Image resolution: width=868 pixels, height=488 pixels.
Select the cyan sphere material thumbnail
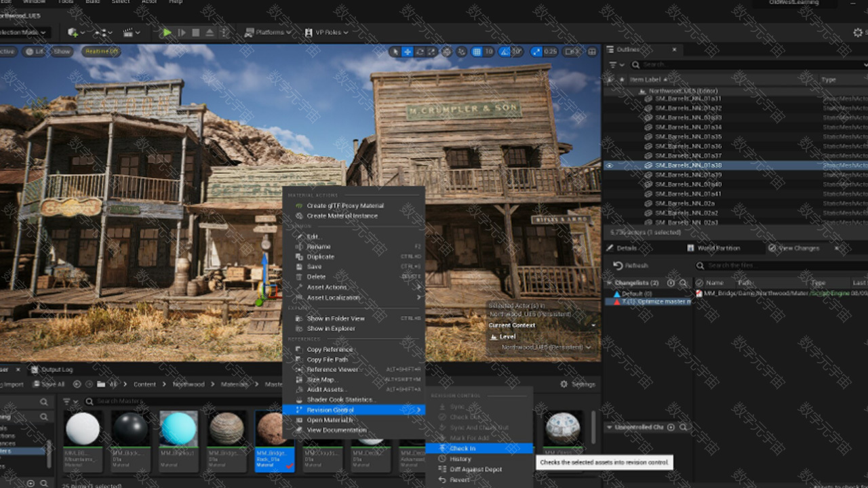pos(178,429)
